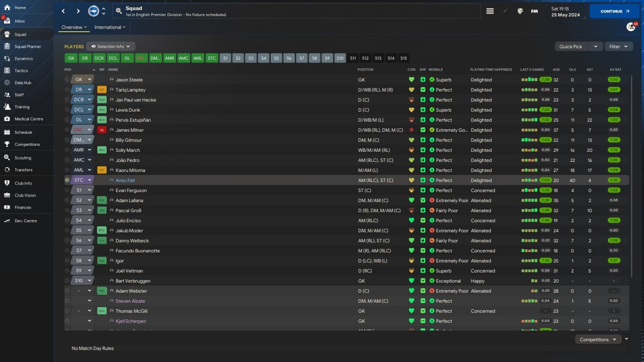
Task: Open Joël Veltman's S9 slot dropdown
Action: coord(90,270)
